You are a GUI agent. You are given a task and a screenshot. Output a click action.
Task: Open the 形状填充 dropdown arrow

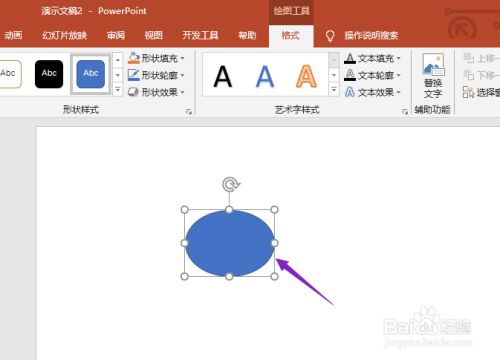(x=182, y=58)
